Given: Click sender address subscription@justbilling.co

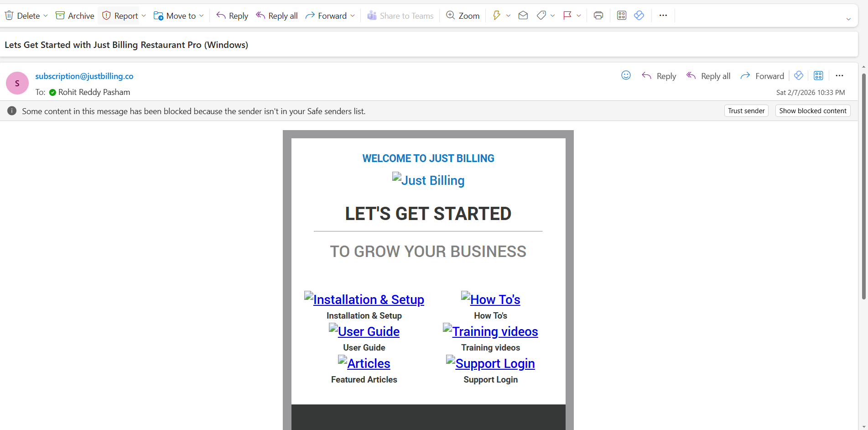Looking at the screenshot, I should point(84,76).
